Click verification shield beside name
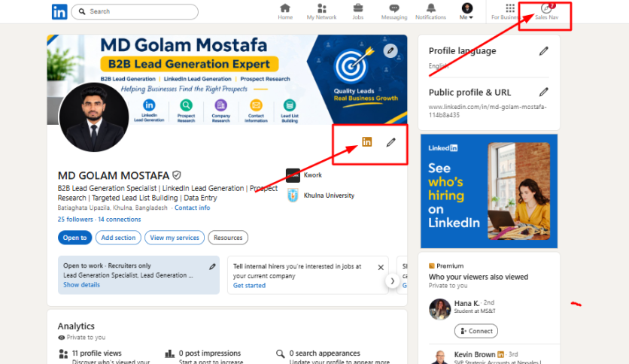 coord(177,175)
